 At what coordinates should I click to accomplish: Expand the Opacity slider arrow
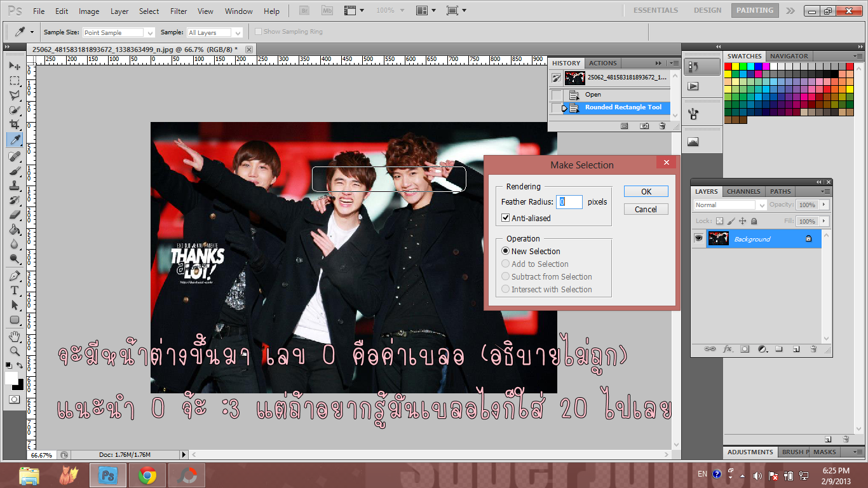click(824, 205)
